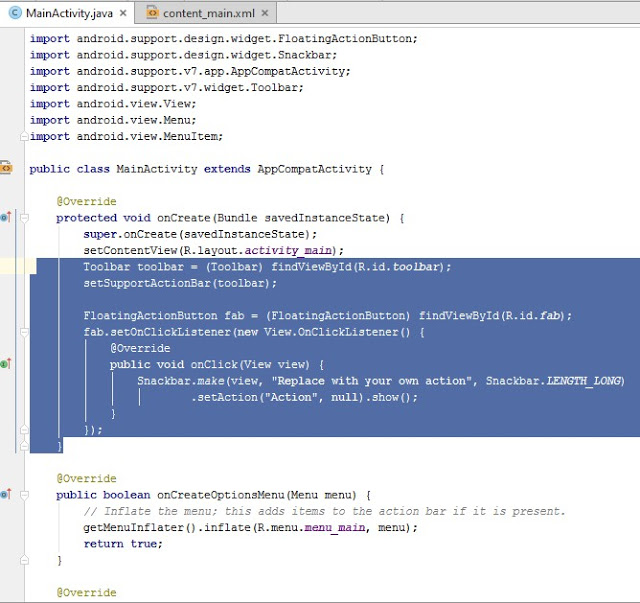Viewport: 640px width, 603px height.
Task: Click the 'v7.widget.Toolbar' import line
Action: click(x=167, y=88)
